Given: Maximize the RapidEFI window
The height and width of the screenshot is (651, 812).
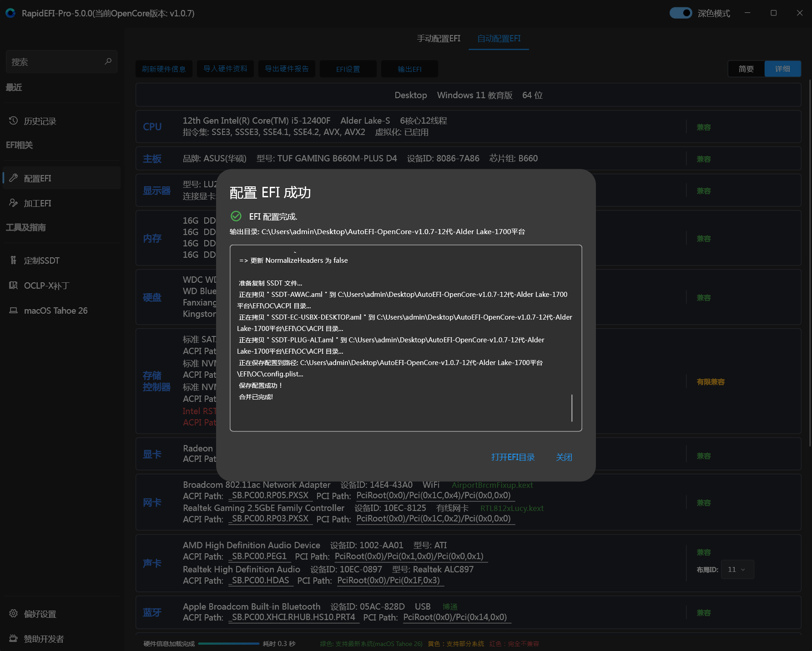Looking at the screenshot, I should pyautogui.click(x=773, y=13).
